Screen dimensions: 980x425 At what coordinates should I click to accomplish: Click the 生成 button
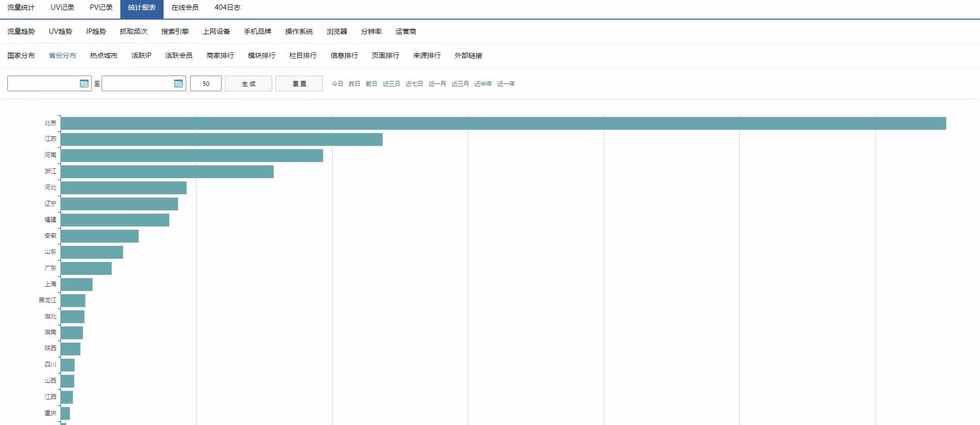coord(249,83)
